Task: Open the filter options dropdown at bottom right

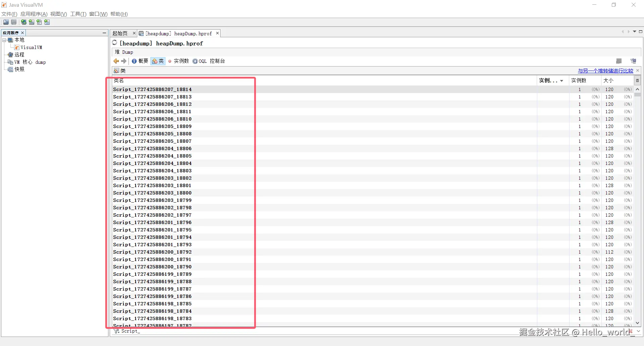Action: [x=638, y=331]
